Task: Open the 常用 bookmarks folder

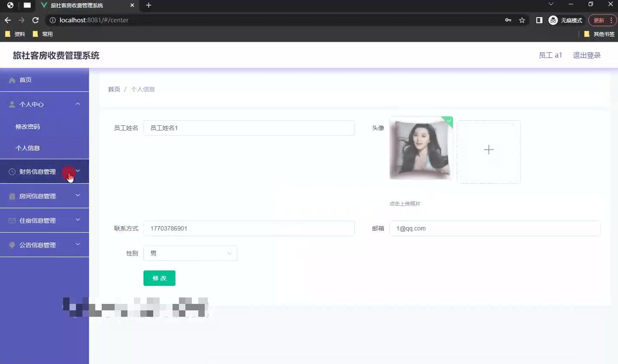Action: point(43,33)
